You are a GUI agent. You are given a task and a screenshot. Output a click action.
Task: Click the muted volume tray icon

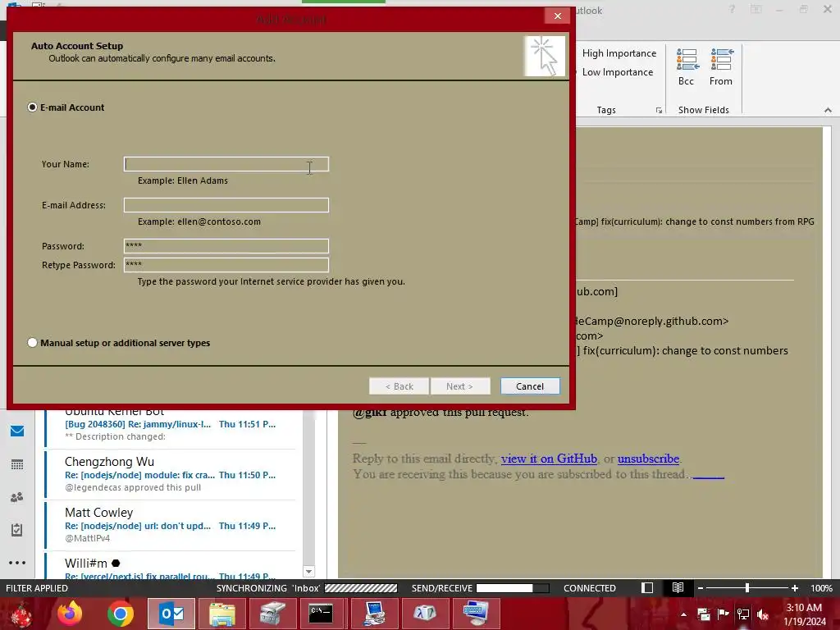click(x=763, y=614)
